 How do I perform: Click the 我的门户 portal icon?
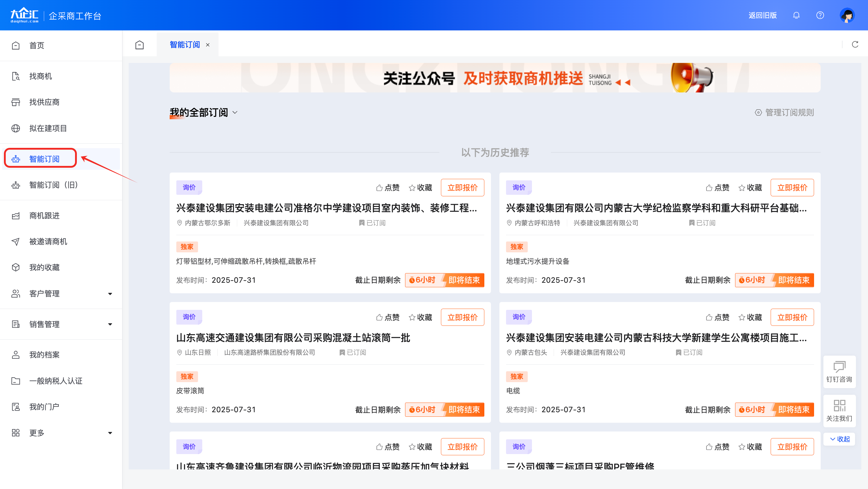(15, 406)
